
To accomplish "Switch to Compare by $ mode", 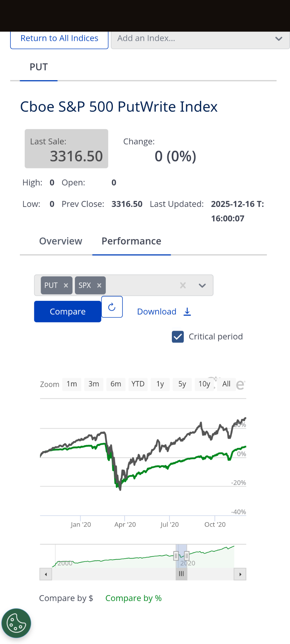I will 66,598.
